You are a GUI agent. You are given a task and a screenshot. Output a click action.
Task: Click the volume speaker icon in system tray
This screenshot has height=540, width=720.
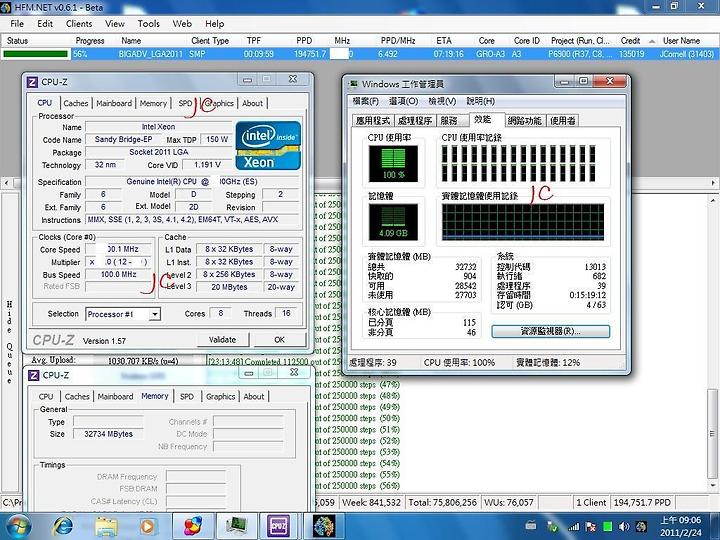pyautogui.click(x=624, y=527)
